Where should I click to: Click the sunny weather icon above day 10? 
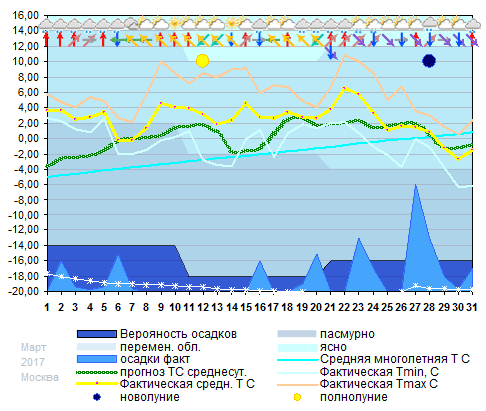(174, 23)
